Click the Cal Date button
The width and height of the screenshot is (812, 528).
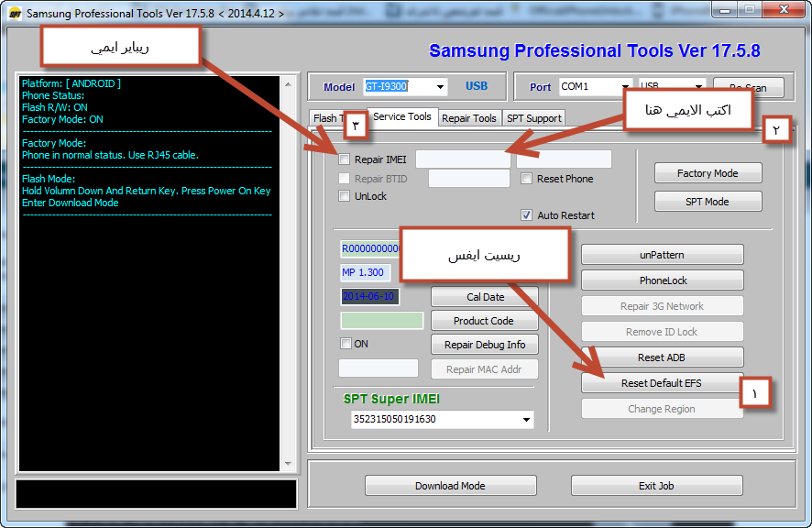tap(485, 297)
